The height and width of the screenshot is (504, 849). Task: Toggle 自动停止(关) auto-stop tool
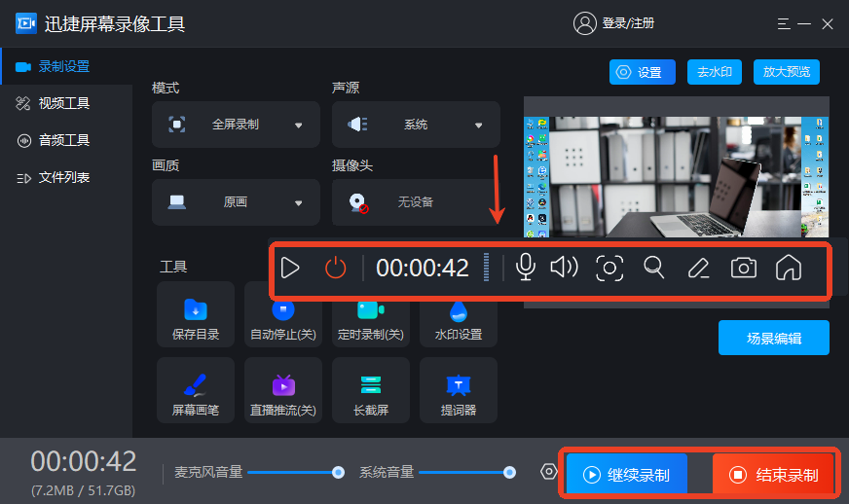283,324
